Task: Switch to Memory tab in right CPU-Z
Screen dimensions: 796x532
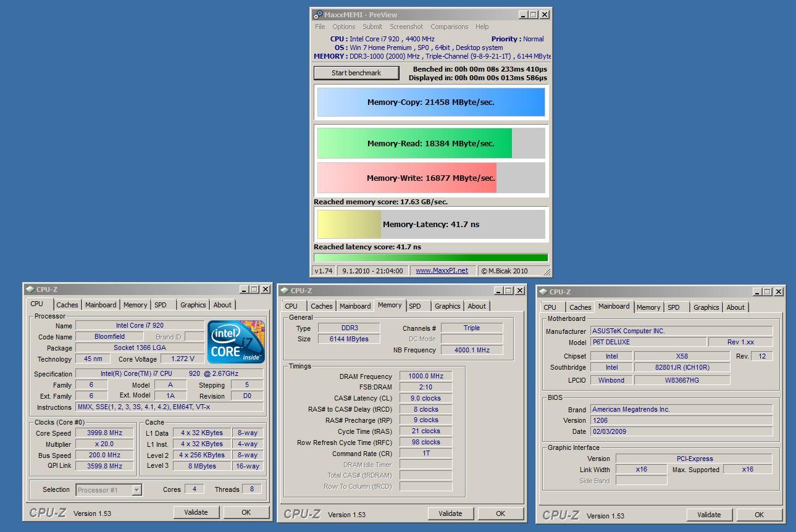Action: (x=648, y=307)
